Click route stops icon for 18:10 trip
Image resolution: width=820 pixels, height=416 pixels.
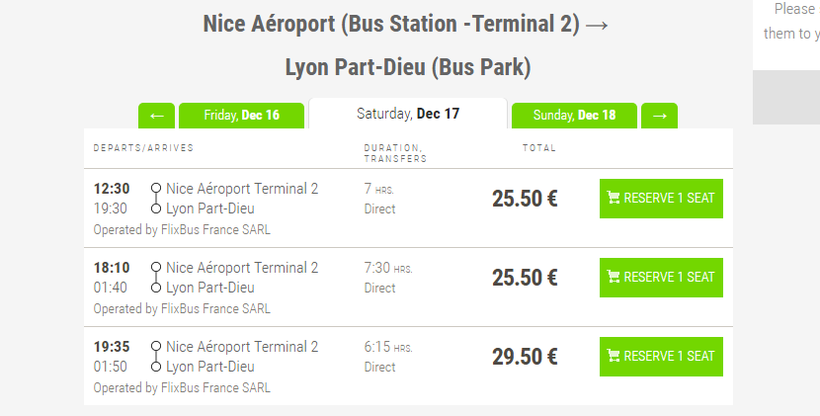(x=155, y=277)
